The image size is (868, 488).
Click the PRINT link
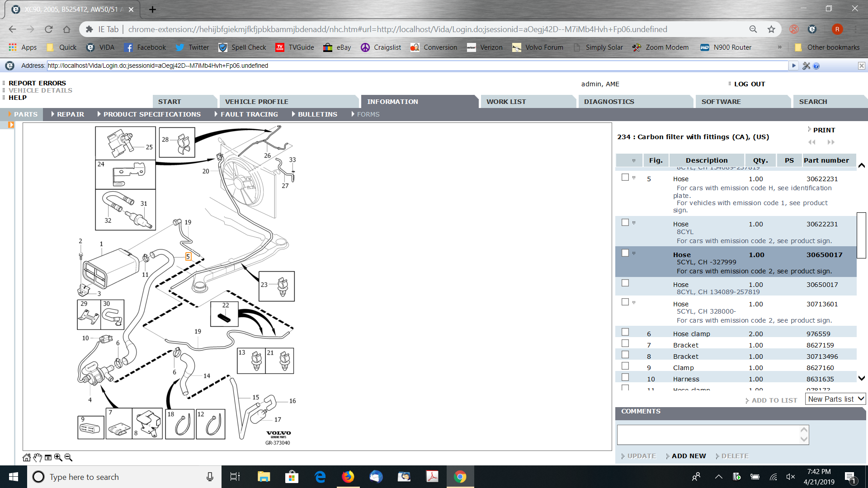point(824,130)
